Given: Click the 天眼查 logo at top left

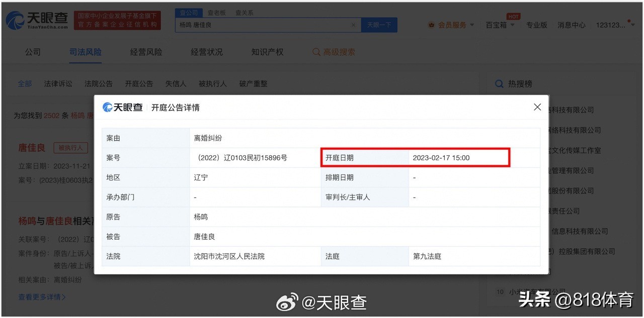Looking at the screenshot, I should pos(36,20).
